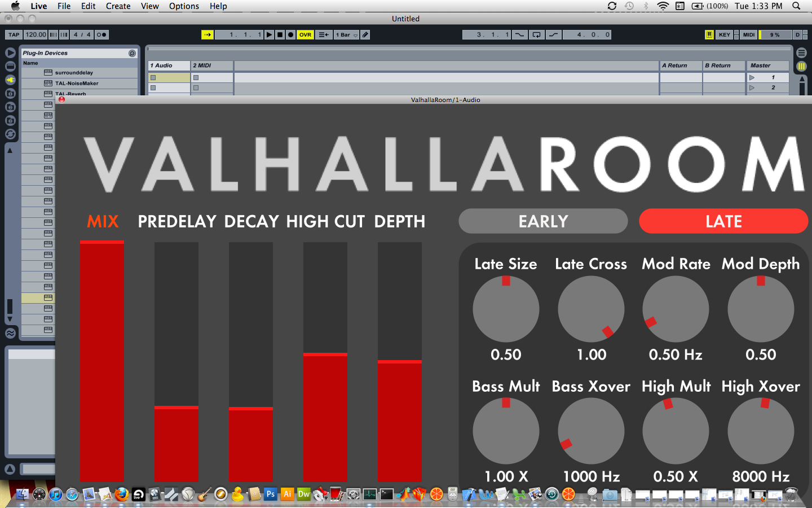The height and width of the screenshot is (508, 812).
Task: Toggle the Loop switch in transport
Action: click(x=536, y=34)
